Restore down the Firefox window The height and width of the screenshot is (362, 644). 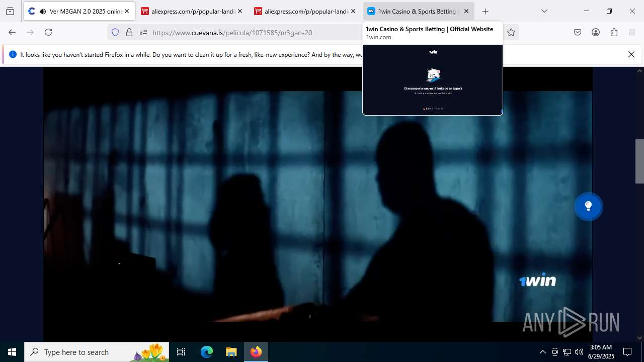[609, 11]
